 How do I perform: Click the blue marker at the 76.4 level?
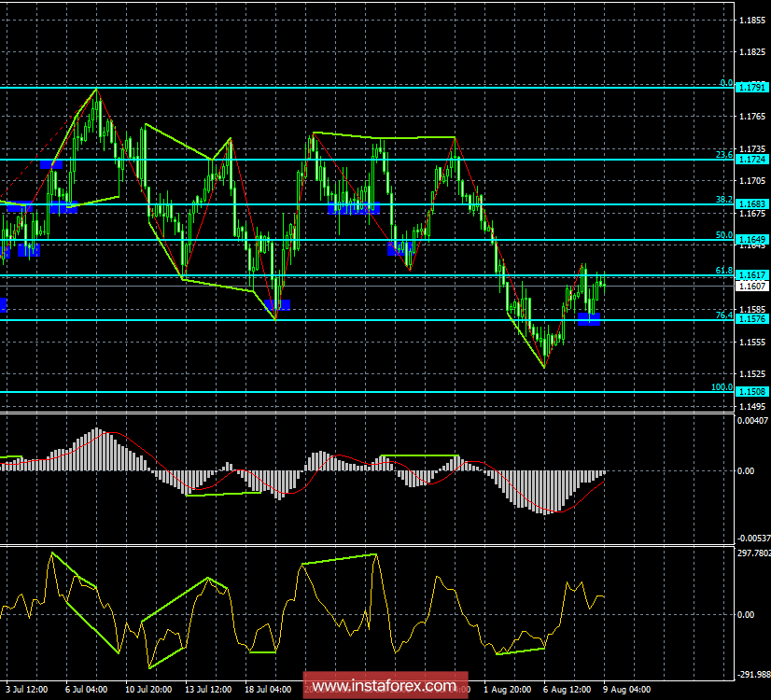589,319
